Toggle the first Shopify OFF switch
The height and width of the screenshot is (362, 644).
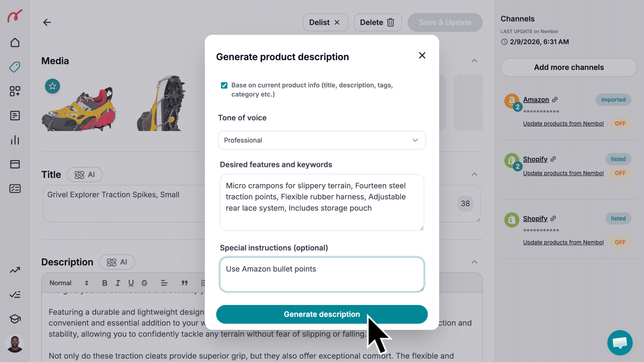[x=620, y=173]
